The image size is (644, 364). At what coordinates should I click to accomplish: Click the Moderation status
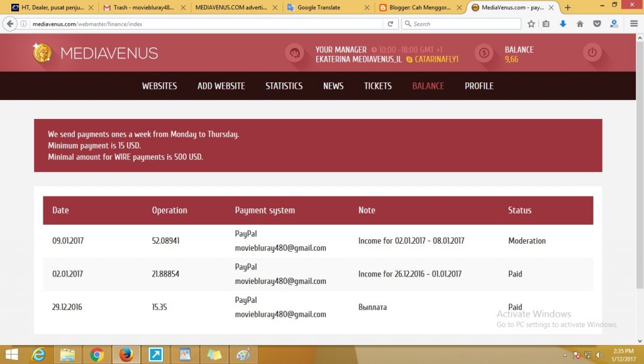[527, 241]
